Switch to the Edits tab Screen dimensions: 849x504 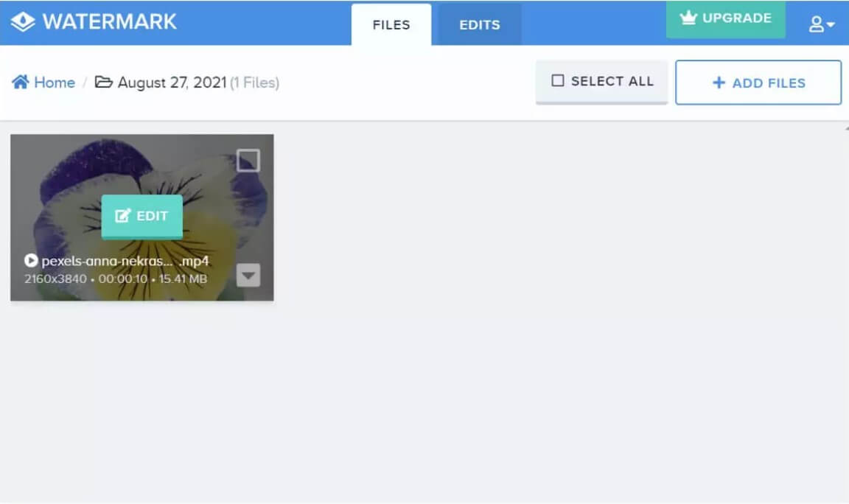480,24
